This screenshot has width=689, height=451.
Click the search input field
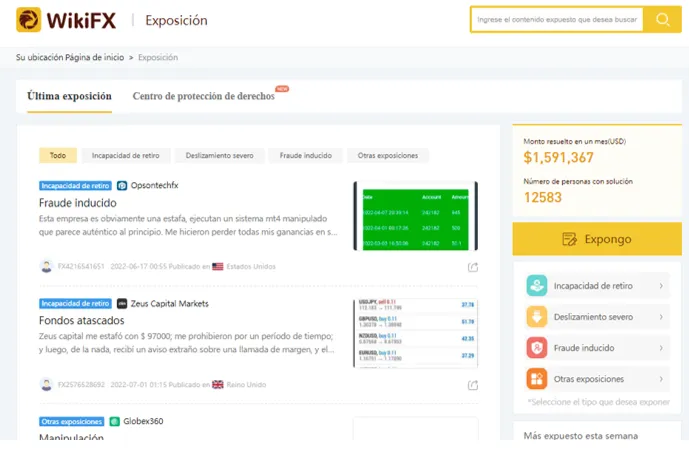(557, 19)
